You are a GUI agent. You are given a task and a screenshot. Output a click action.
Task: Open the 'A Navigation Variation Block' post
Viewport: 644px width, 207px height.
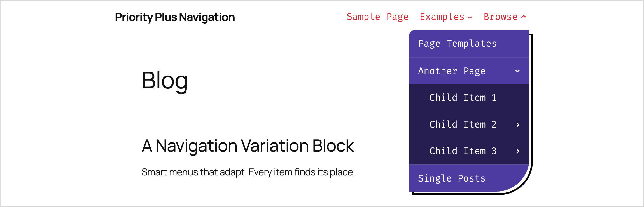248,146
